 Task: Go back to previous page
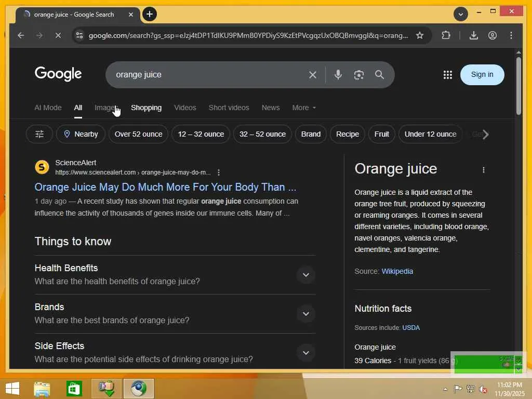[x=21, y=35]
